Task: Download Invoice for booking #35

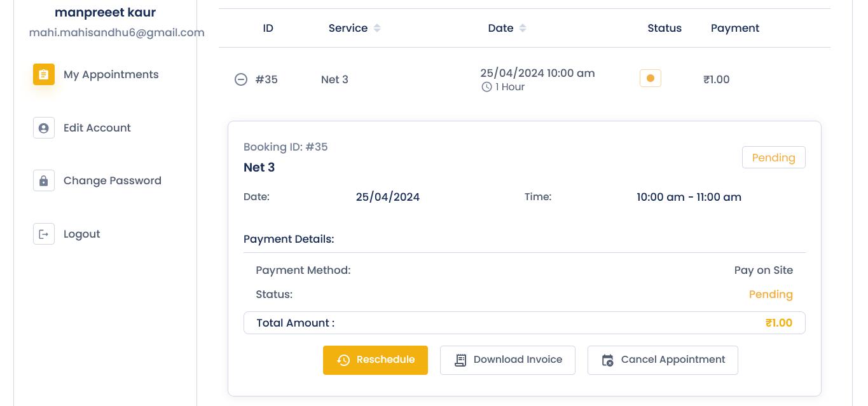Action: pos(507,360)
